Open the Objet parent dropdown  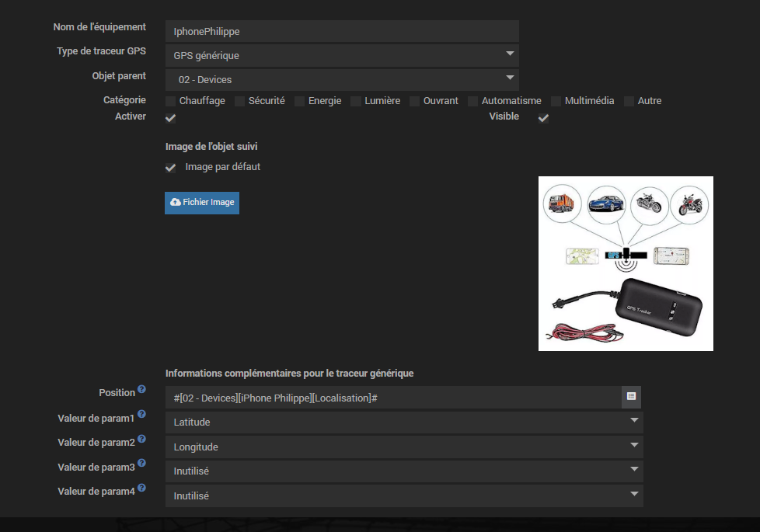click(342, 80)
